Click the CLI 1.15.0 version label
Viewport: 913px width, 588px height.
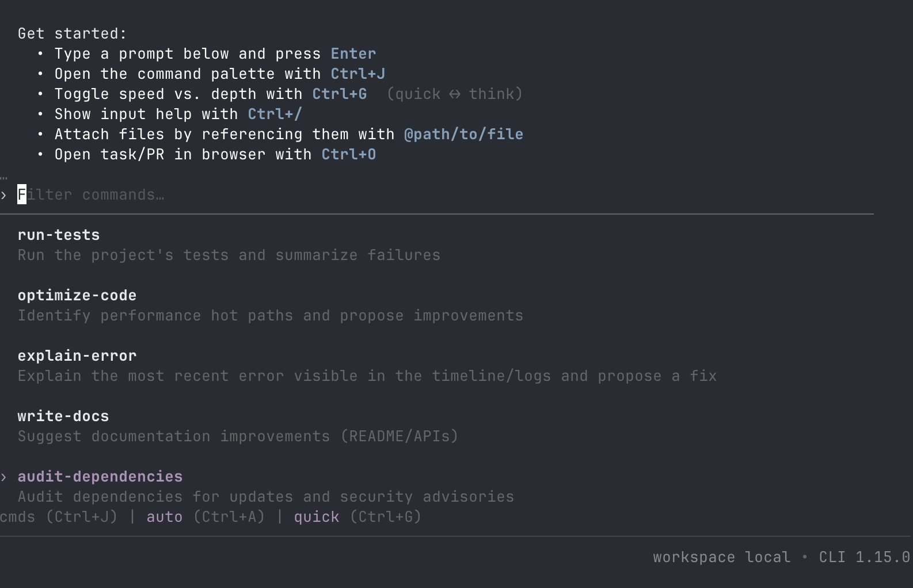(863, 557)
